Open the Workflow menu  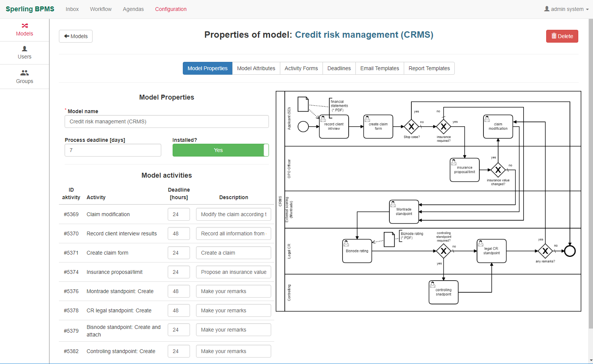click(101, 9)
